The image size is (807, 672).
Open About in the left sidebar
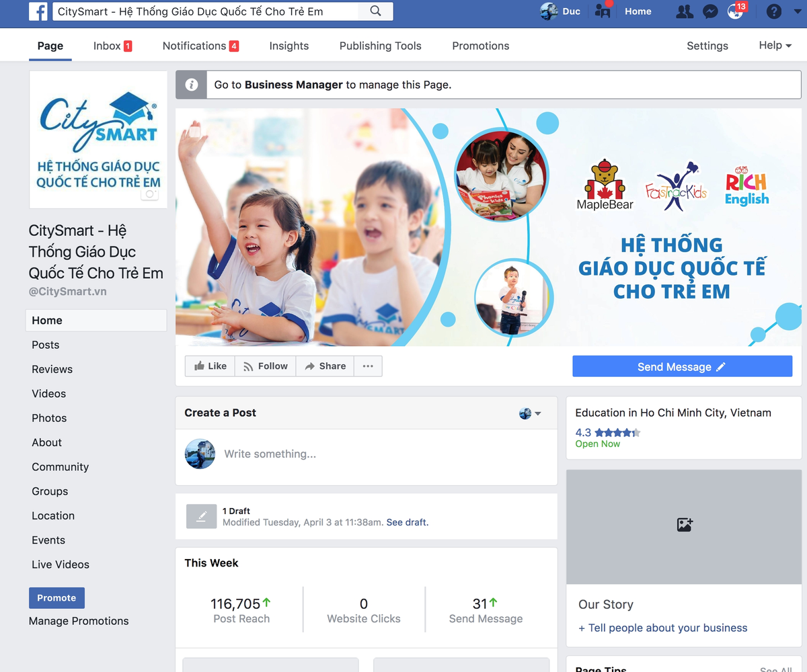[x=46, y=442]
